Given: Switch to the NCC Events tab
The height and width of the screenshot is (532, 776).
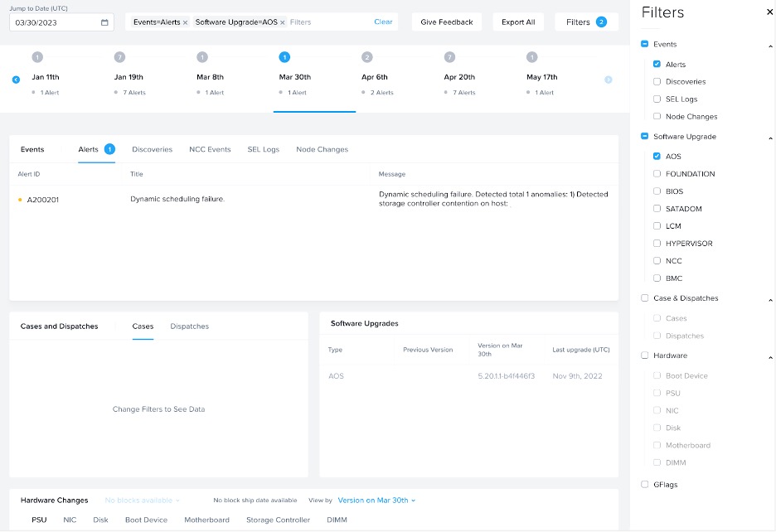Looking at the screenshot, I should pos(210,149).
